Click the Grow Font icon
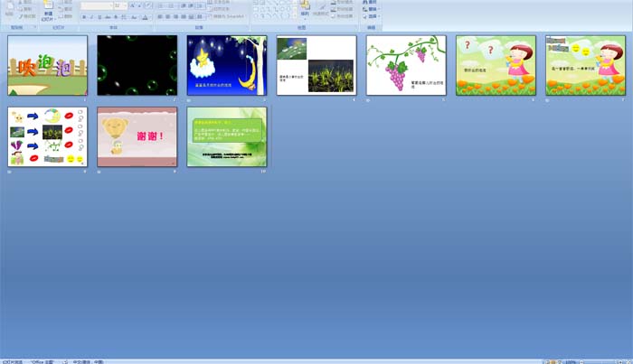The image size is (633, 364). coord(132,5)
